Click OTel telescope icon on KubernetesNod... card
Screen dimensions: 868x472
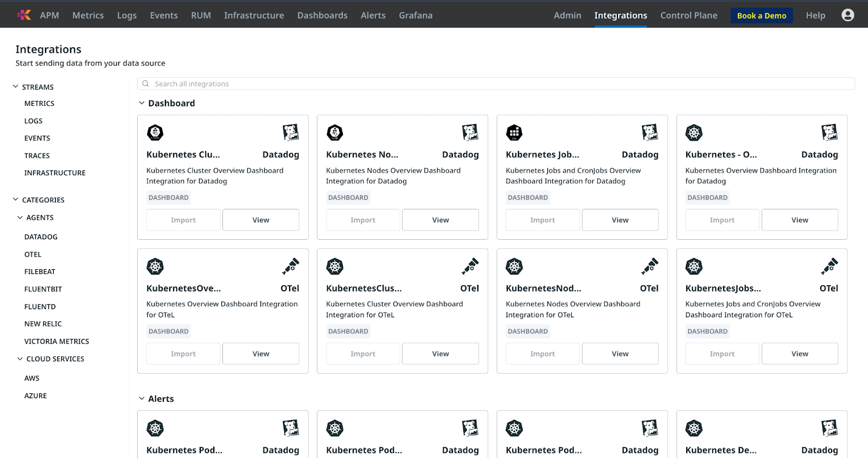650,266
